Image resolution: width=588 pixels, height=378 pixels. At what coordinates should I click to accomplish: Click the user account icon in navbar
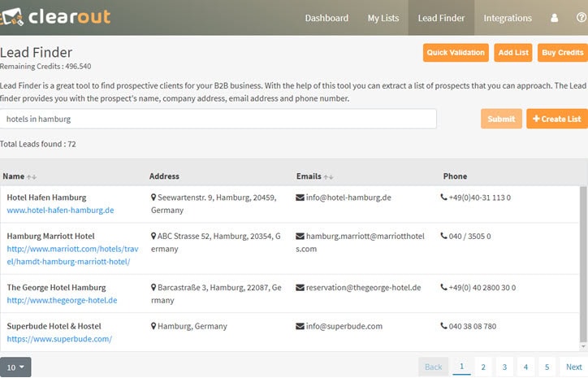(555, 18)
